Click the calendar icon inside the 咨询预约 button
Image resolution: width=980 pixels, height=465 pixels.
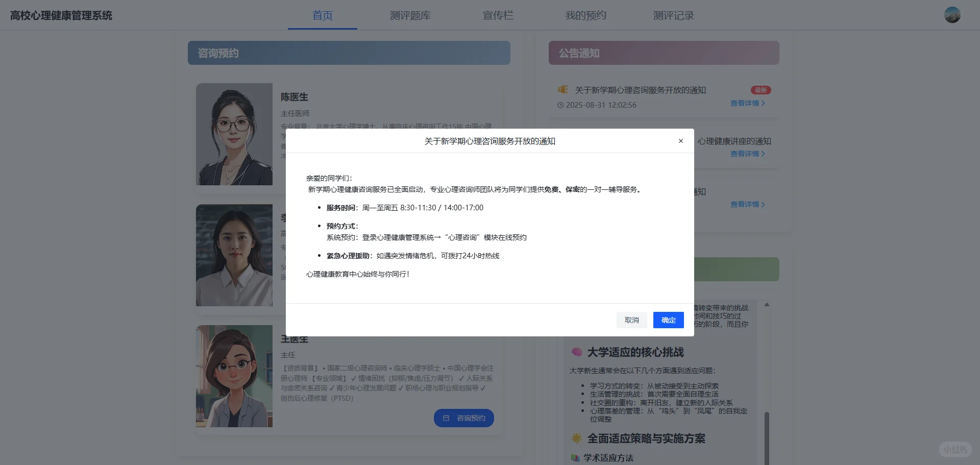[446, 418]
